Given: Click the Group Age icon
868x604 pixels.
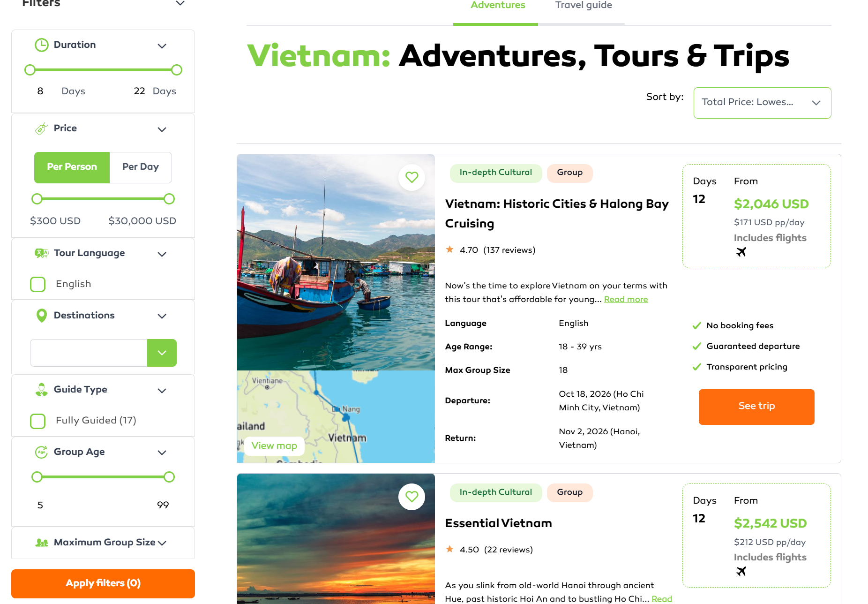Looking at the screenshot, I should tap(42, 452).
